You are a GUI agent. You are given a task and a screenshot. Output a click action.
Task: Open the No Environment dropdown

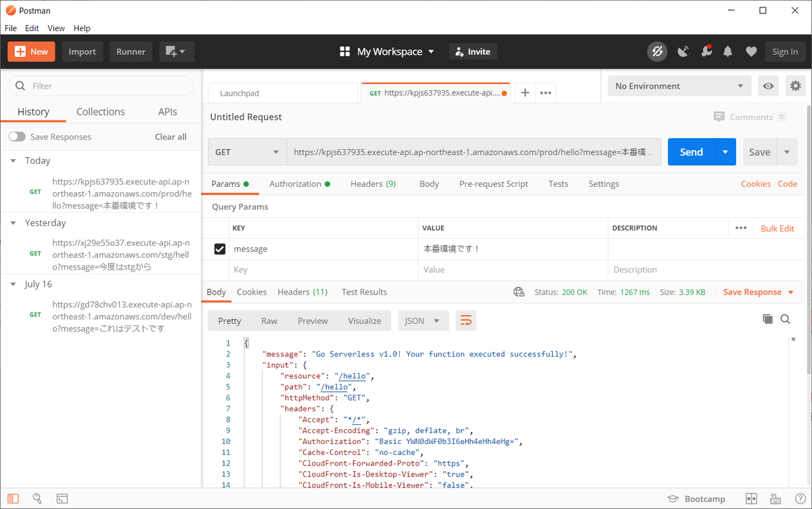pyautogui.click(x=679, y=86)
